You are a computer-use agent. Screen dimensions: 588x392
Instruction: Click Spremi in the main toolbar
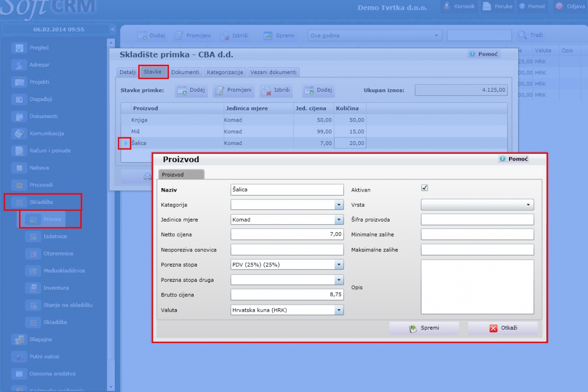point(279,35)
